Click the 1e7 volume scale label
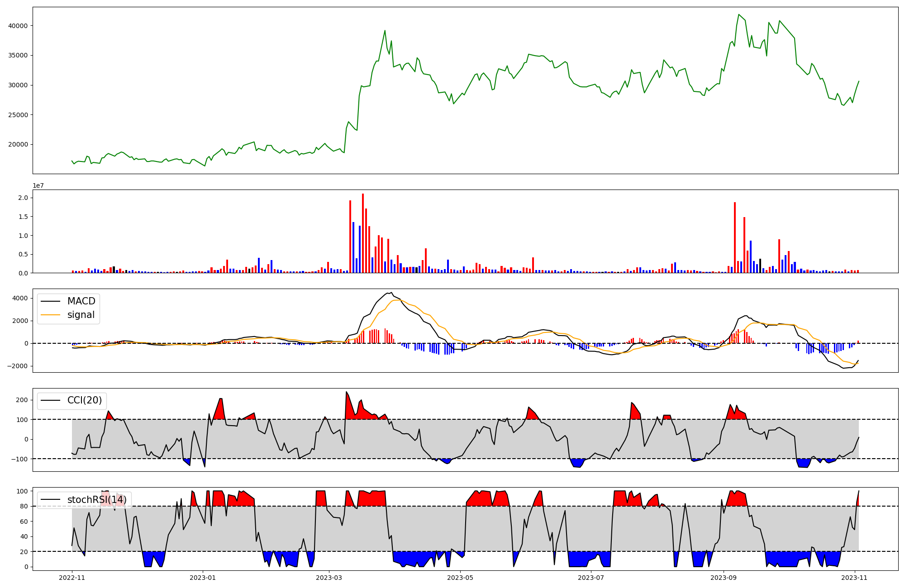Viewport: 905px width, 588px height. click(38, 185)
